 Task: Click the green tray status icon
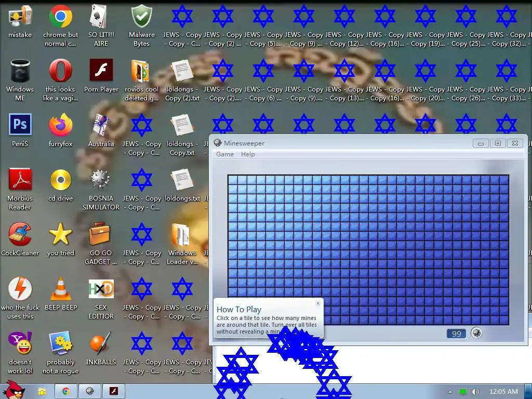[462, 392]
